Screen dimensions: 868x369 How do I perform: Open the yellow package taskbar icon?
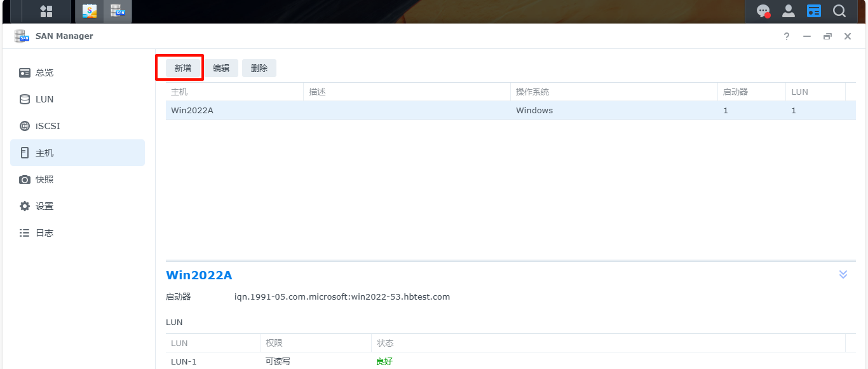pos(90,11)
